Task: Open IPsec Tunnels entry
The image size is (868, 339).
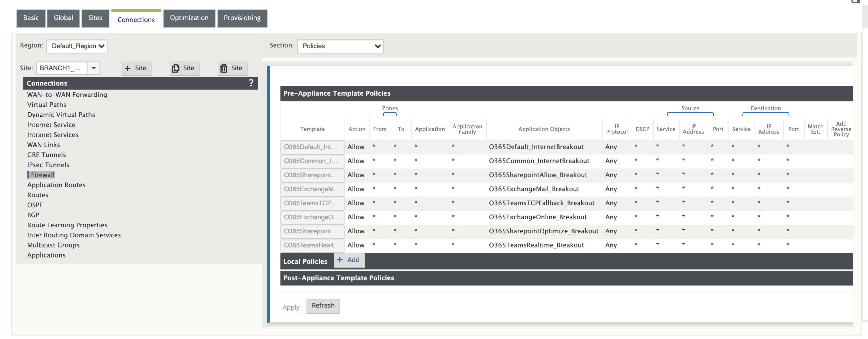Action: pos(48,165)
